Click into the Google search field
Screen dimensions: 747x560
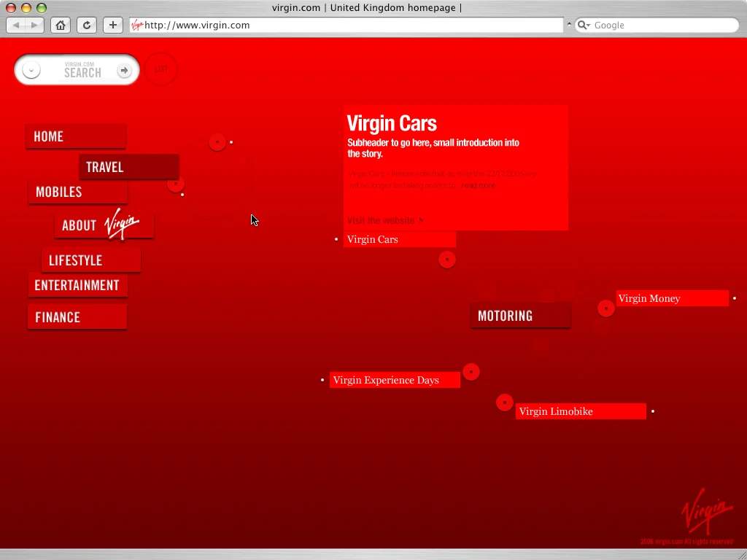[657, 26]
